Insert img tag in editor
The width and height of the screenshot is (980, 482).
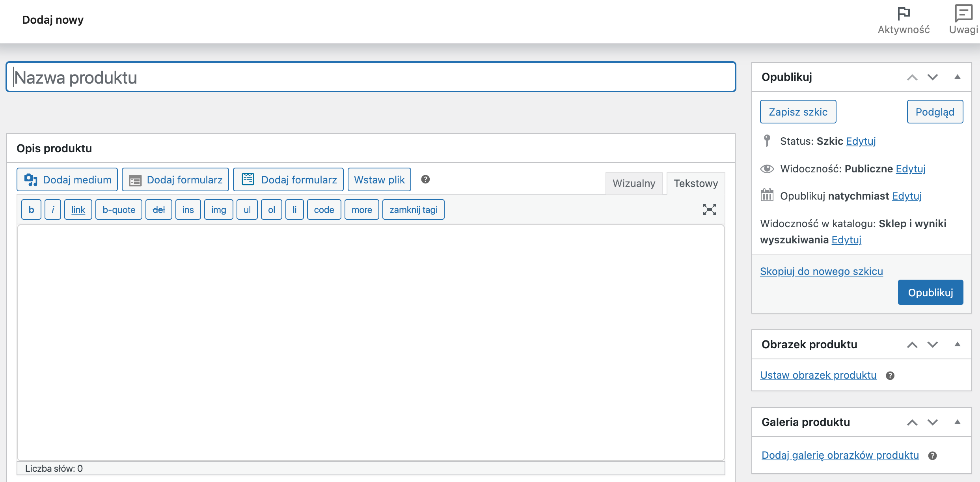(218, 209)
